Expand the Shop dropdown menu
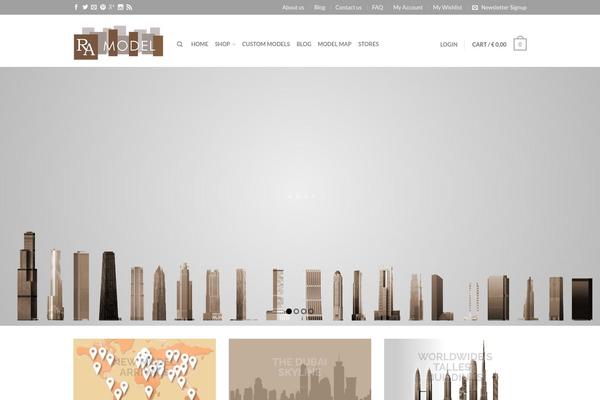Screen dimensions: 600x400 pos(225,44)
